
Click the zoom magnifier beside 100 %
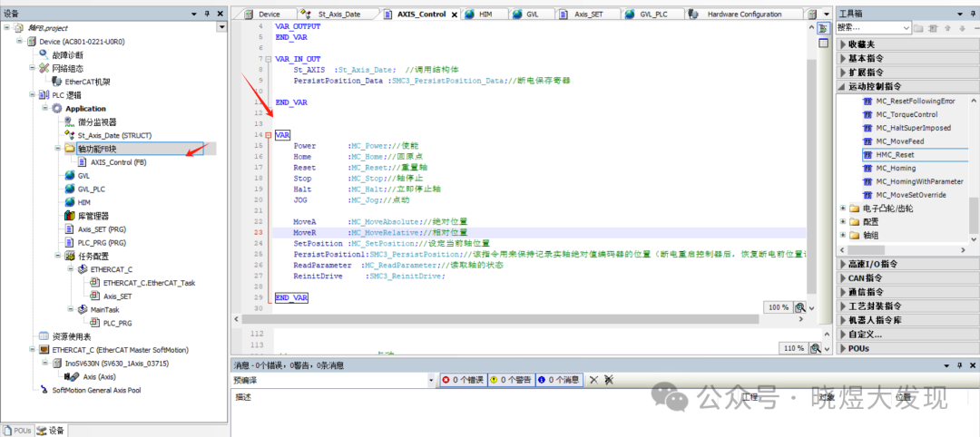799,307
